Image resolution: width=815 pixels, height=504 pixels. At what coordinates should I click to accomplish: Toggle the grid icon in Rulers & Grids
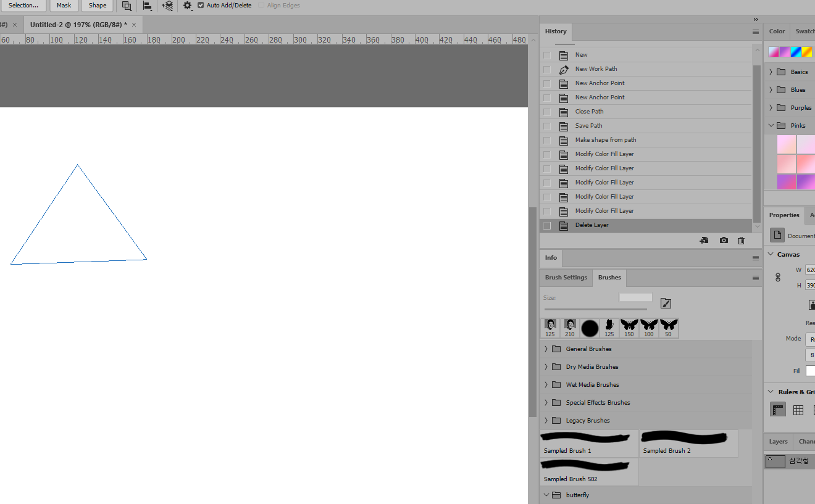[798, 410]
